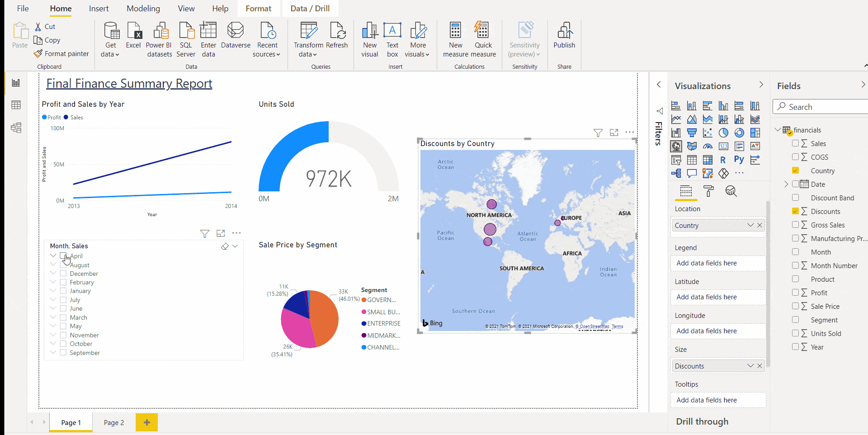Uncheck the Discounts field checkbox
Screen dimensions: 868x435
795,211
